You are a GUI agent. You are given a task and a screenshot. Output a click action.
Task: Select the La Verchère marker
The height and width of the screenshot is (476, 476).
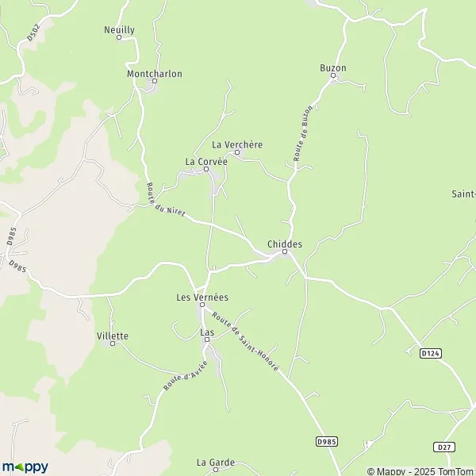point(237,152)
